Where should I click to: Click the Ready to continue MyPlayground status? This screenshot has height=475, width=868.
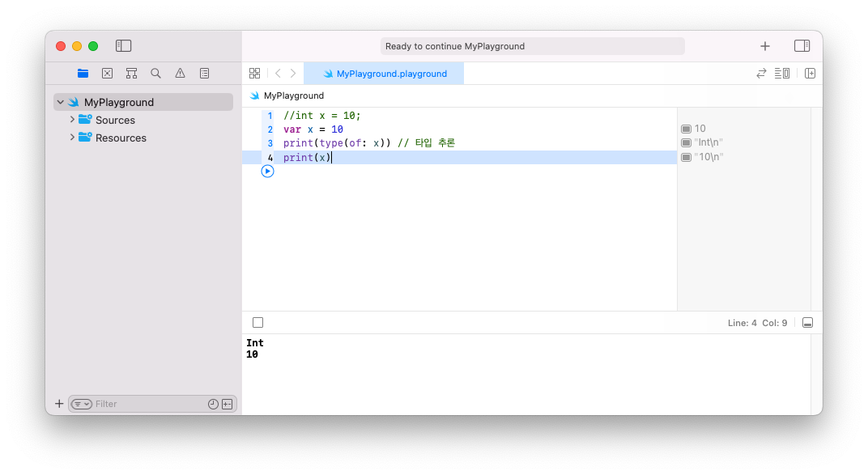(533, 46)
